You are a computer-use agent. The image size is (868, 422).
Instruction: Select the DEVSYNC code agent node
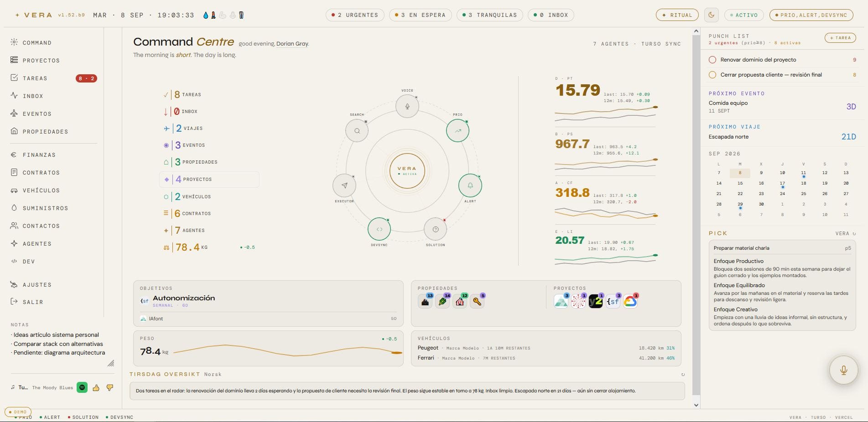pyautogui.click(x=379, y=229)
